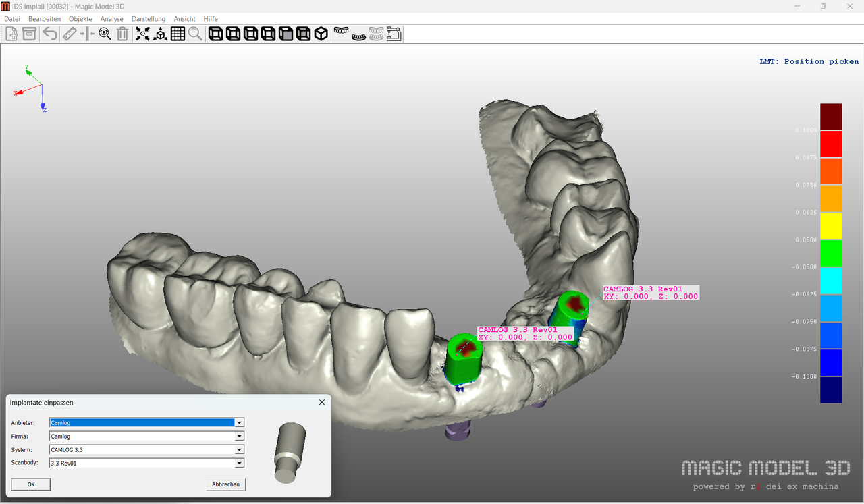Image resolution: width=864 pixels, height=504 pixels.
Task: Activate the section plane tool
Action: 87,34
